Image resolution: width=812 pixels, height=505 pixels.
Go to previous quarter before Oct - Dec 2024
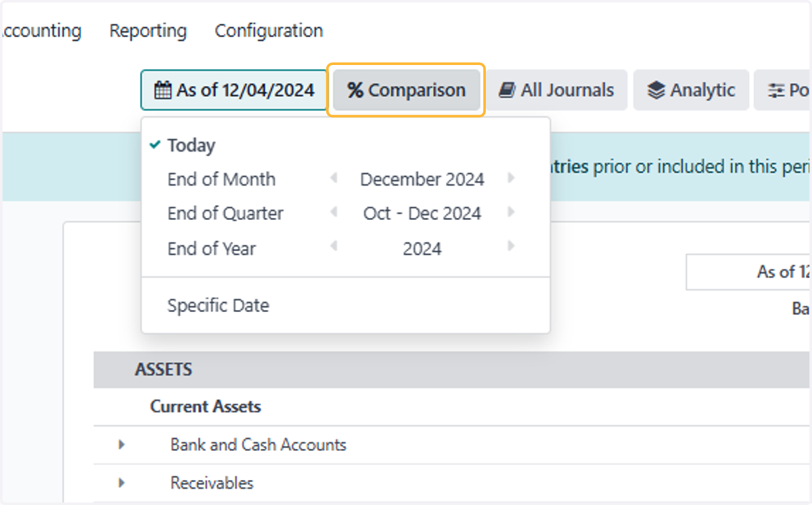(x=334, y=212)
